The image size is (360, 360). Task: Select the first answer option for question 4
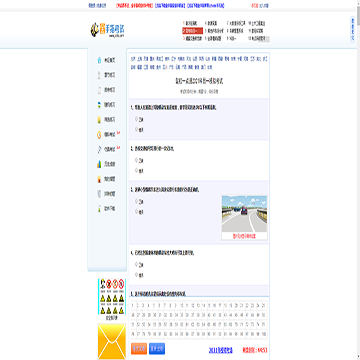point(136,264)
